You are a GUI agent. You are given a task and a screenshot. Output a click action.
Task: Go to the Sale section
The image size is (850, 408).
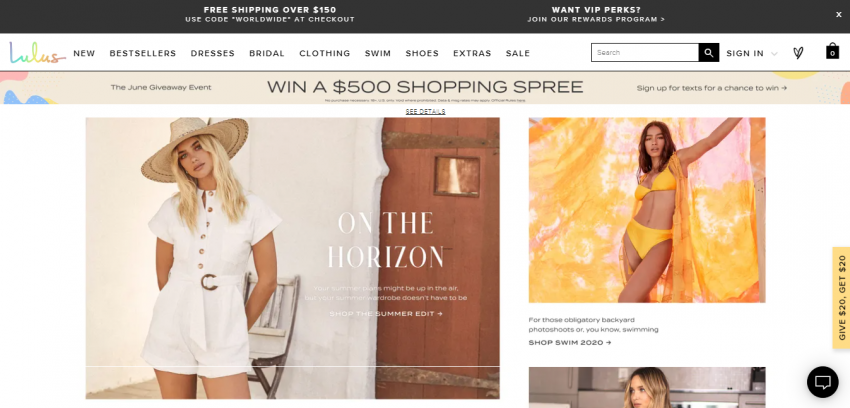tap(518, 53)
